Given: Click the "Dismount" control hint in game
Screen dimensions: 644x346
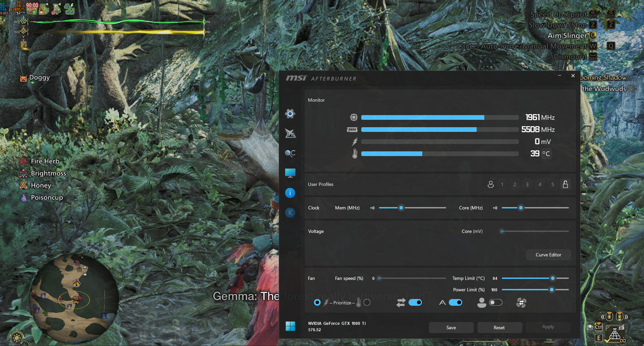Looking at the screenshot, I should [x=570, y=57].
